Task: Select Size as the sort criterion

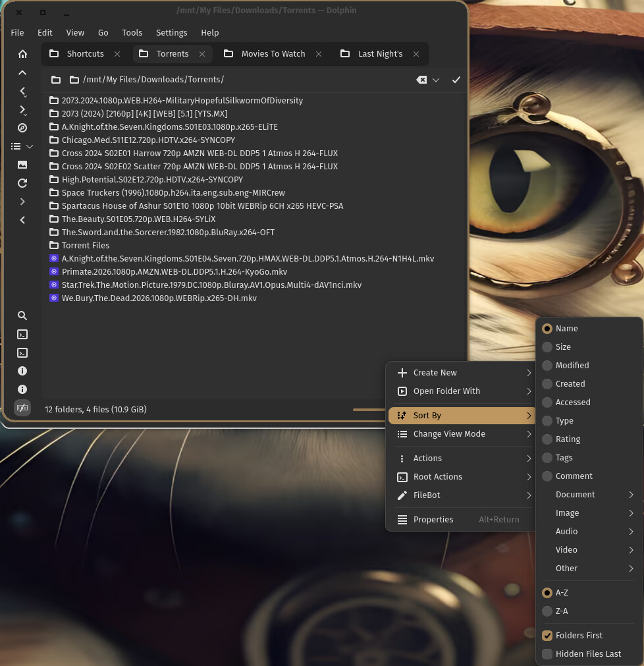Action: [562, 347]
